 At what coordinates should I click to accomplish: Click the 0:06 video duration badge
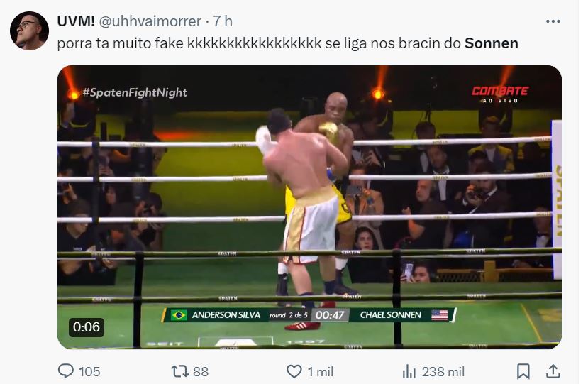click(x=87, y=327)
